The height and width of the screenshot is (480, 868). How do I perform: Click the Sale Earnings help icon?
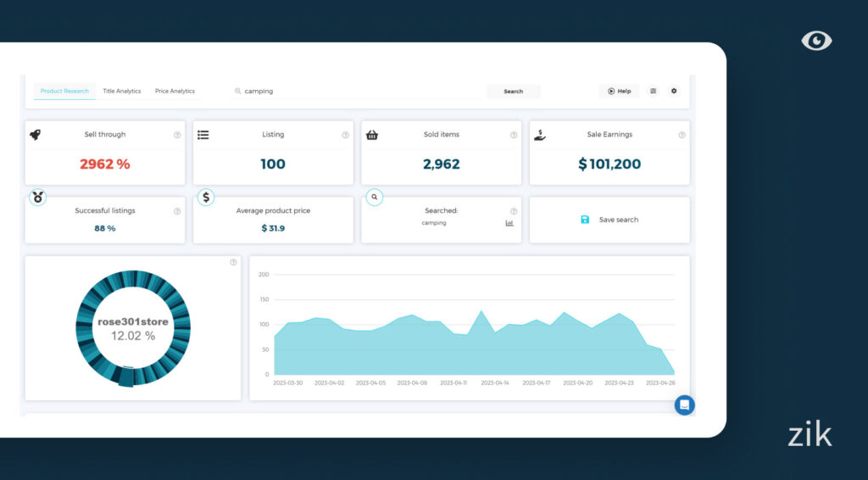[x=682, y=135]
